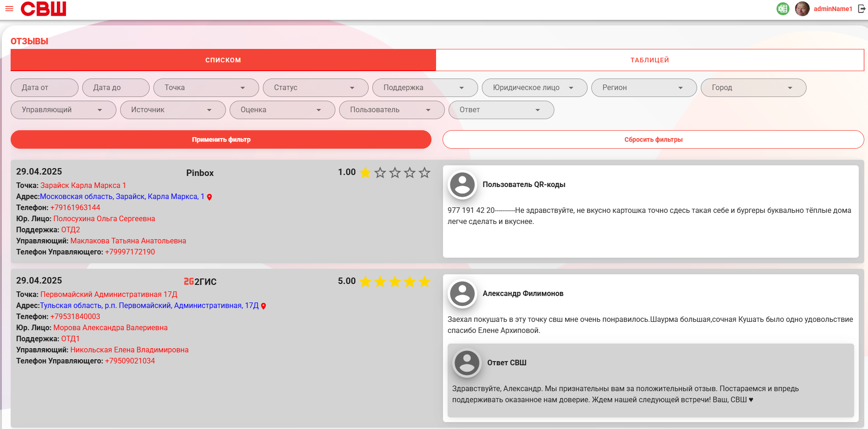Click support link ОТД2
868x429 pixels.
point(71,230)
